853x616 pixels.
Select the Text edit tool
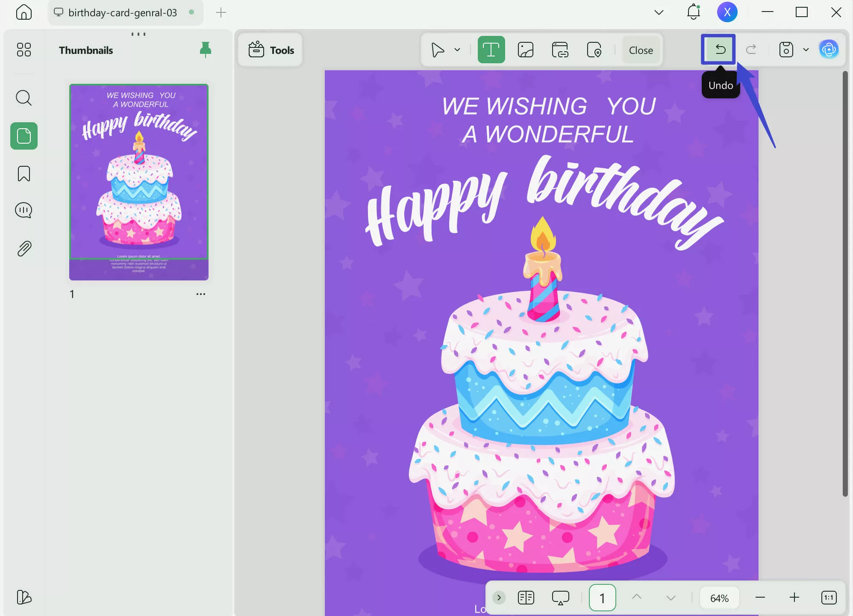coord(491,50)
